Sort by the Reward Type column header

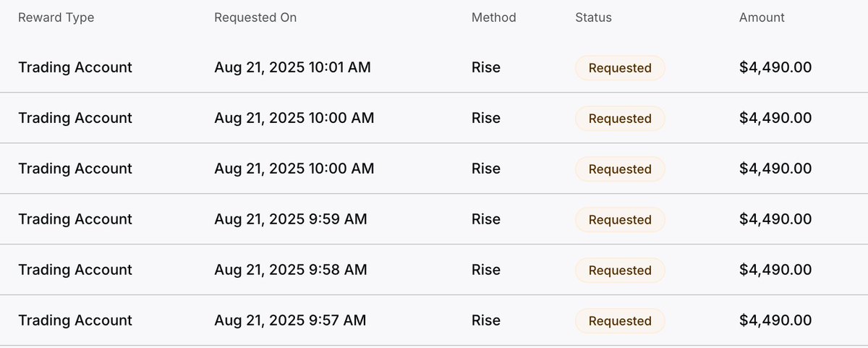[x=56, y=17]
